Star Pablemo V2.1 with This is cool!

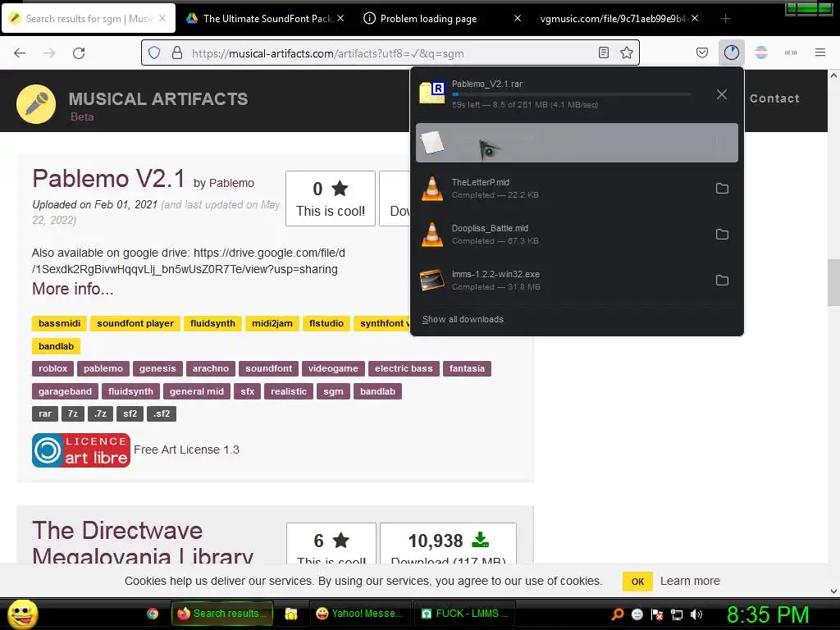(x=331, y=199)
